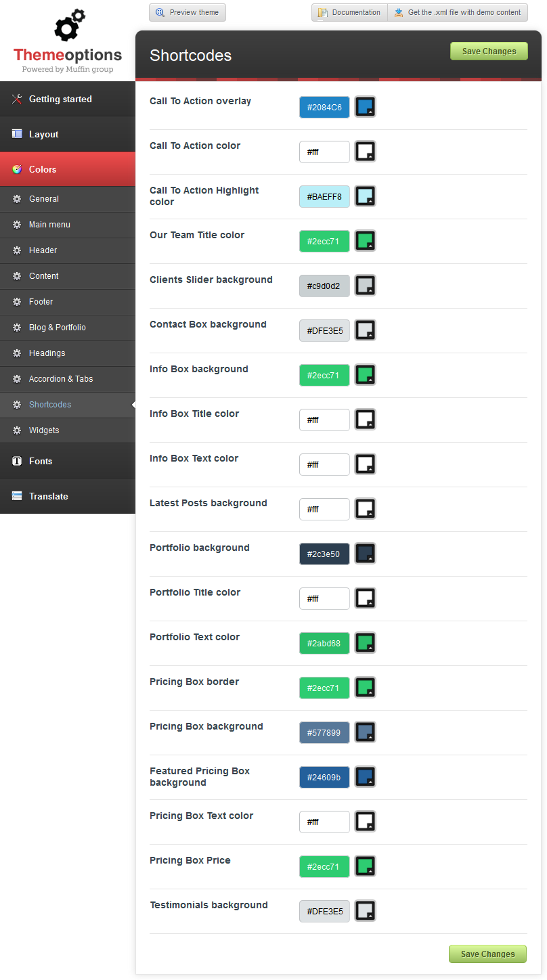
Task: Open the Documentation button
Action: [x=349, y=12]
